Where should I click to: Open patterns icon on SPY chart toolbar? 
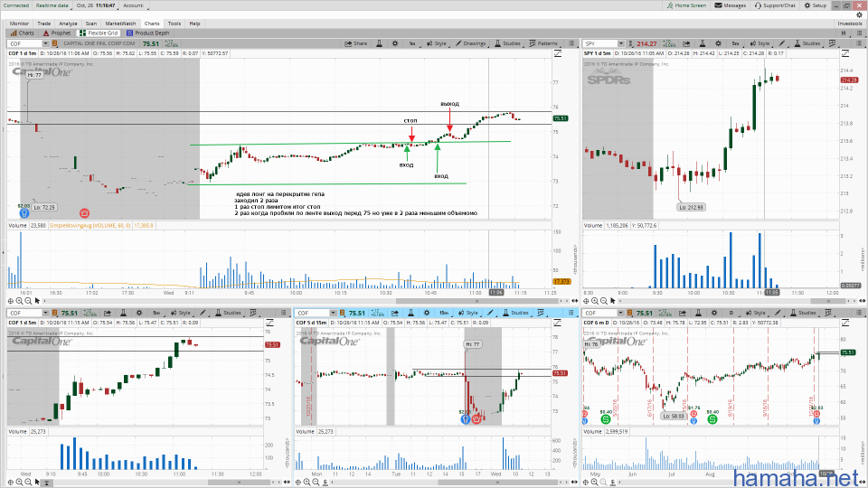pyautogui.click(x=832, y=43)
